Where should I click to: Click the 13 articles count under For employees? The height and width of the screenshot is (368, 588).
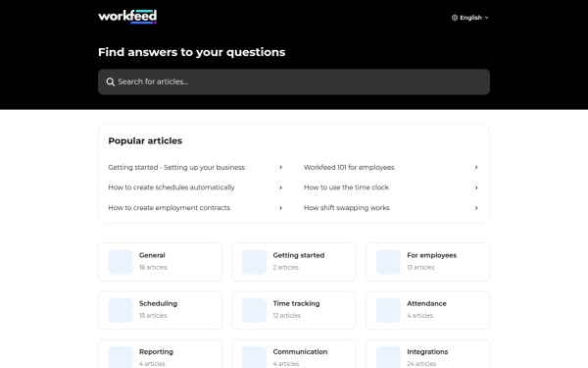420,267
